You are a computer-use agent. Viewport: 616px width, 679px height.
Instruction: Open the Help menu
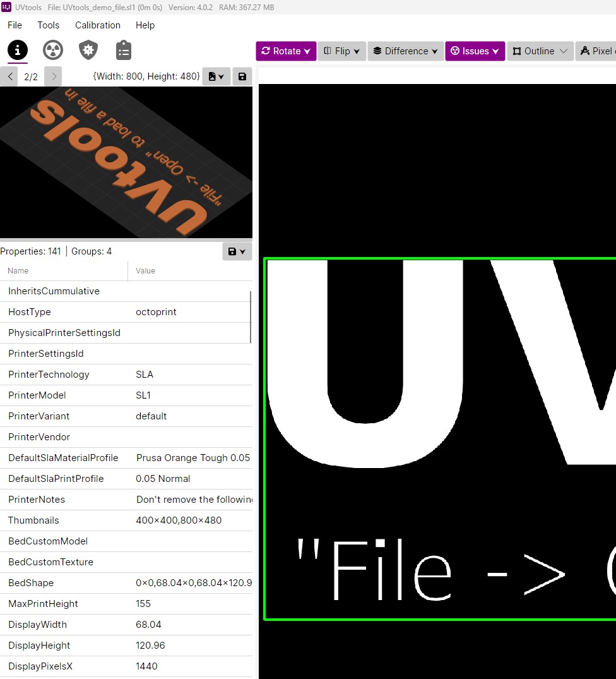pos(145,25)
